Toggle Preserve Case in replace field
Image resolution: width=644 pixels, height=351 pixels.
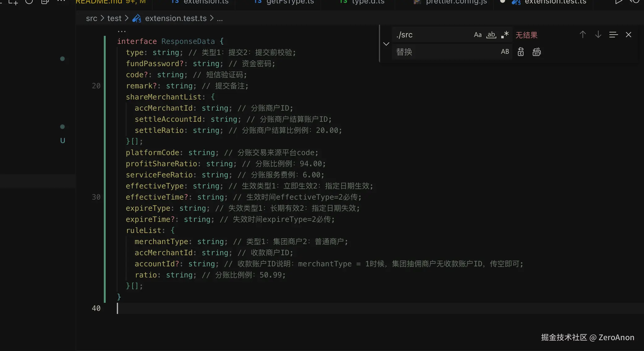(505, 52)
